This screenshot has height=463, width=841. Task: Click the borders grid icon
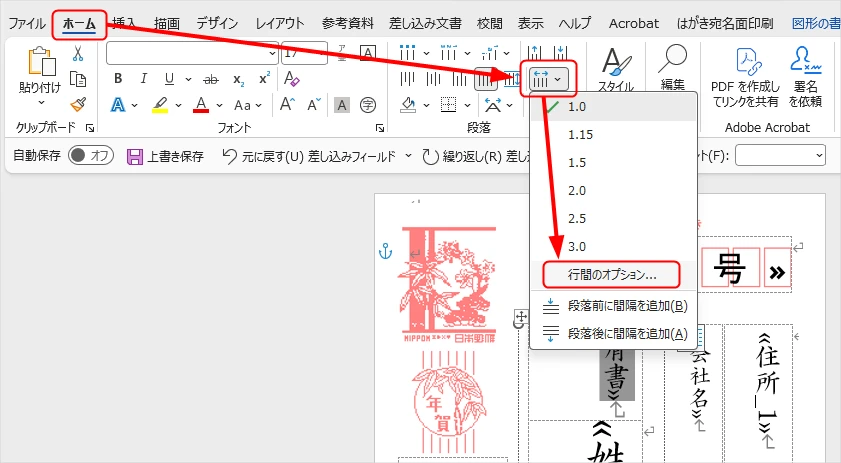448,105
